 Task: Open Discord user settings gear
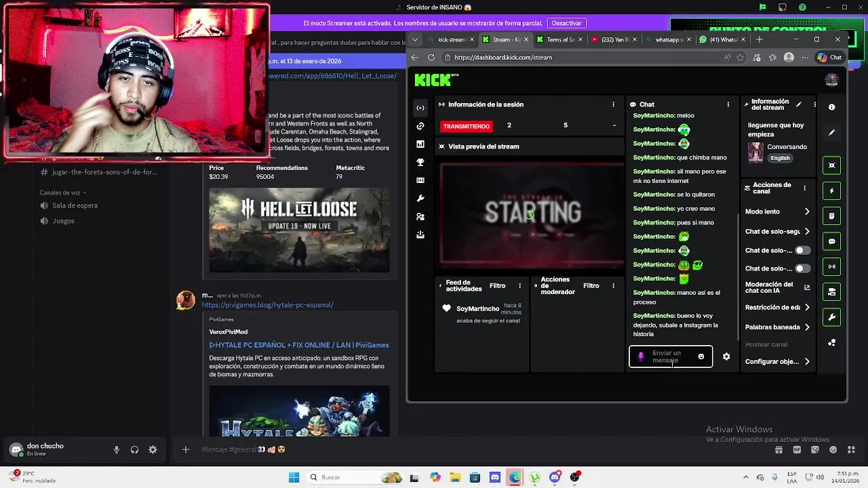pos(153,449)
